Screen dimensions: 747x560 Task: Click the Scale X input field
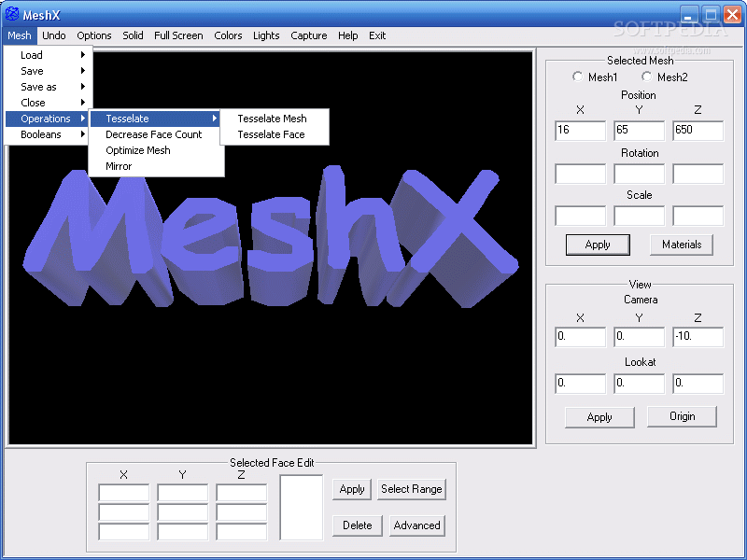(580, 216)
